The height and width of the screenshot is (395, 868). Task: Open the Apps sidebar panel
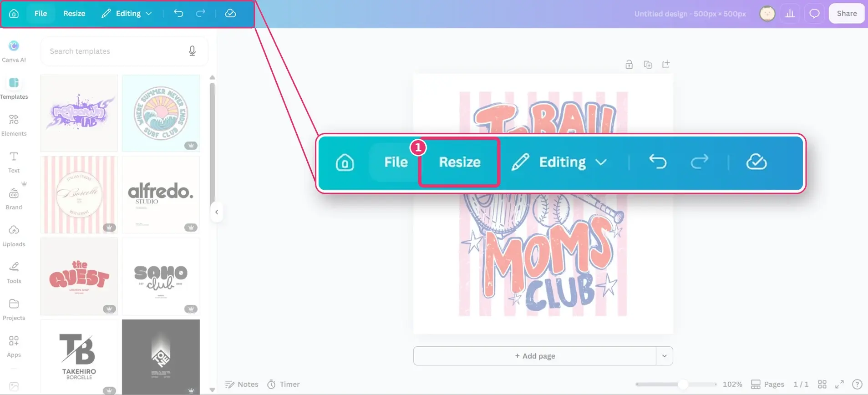[14, 346]
